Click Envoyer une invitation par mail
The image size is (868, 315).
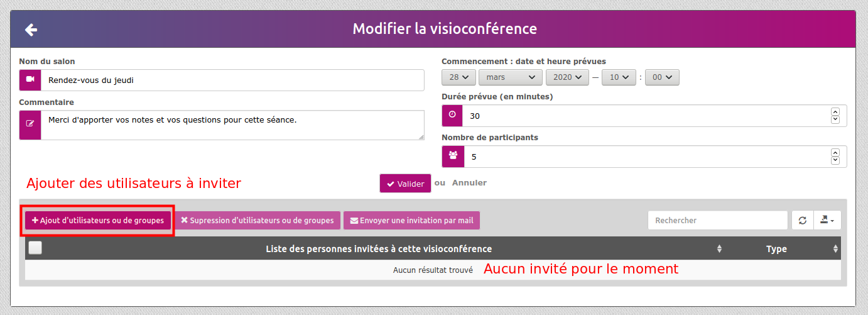(411, 221)
